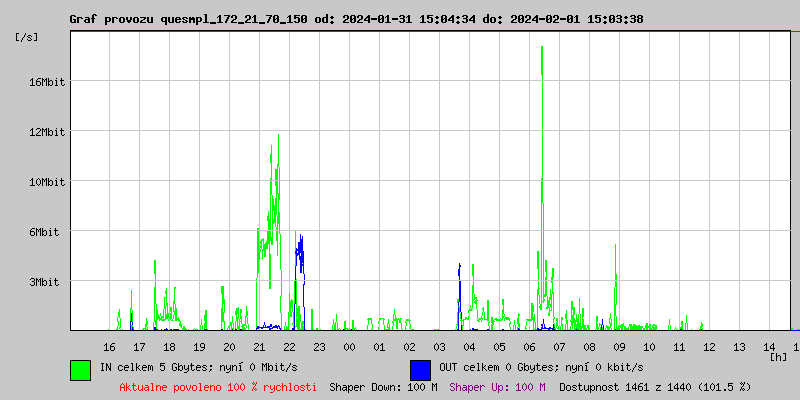Viewport: 800px width, 400px height.
Task: Select hour 21 on the time axis
Action: tap(259, 346)
